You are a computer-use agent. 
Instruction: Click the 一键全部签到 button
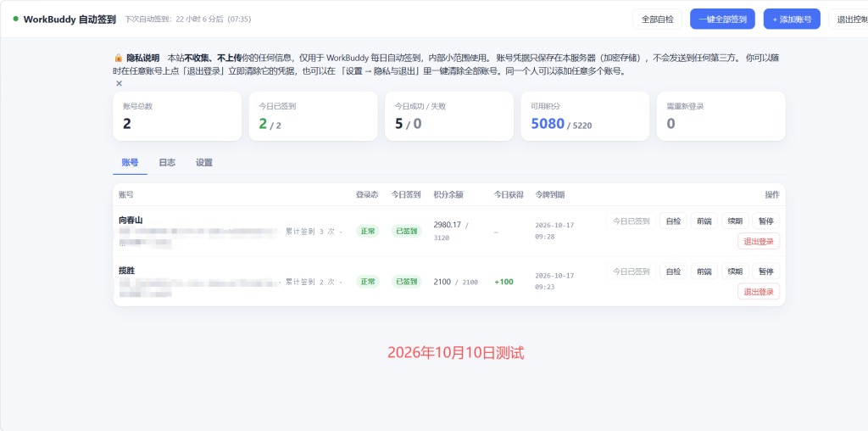(x=722, y=19)
